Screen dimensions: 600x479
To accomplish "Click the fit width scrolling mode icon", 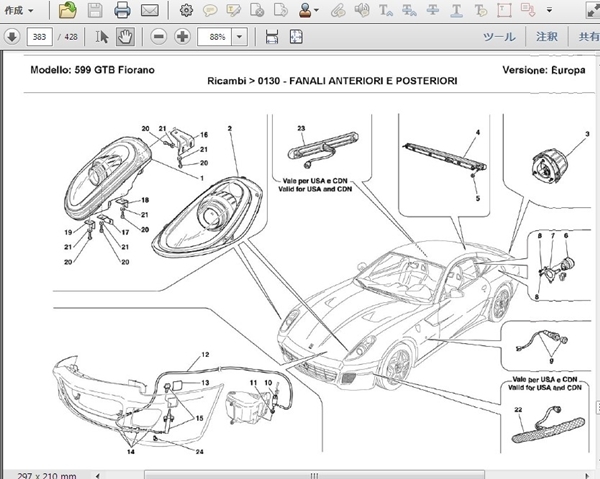I will tap(272, 37).
